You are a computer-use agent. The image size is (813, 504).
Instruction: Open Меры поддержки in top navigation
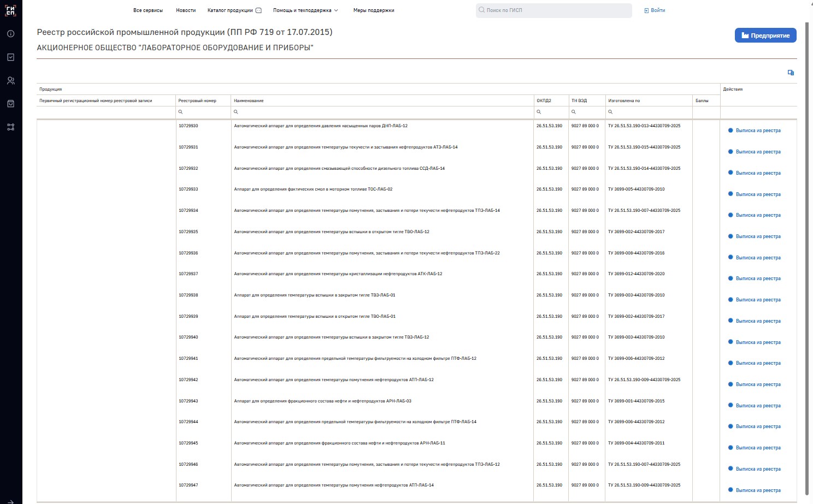point(374,10)
